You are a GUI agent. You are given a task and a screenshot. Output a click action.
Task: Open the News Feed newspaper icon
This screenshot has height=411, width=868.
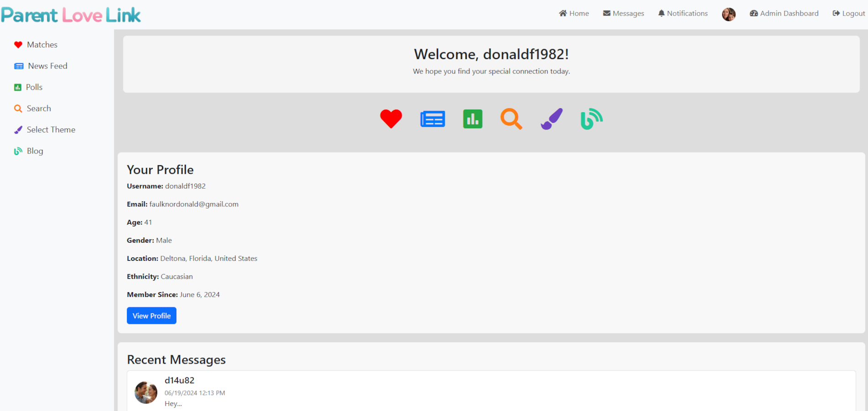tap(432, 119)
